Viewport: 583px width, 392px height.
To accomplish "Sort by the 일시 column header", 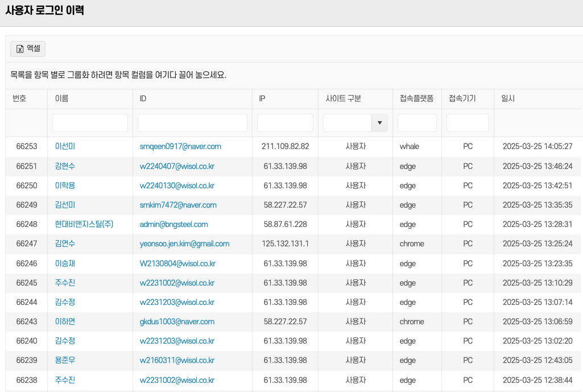I will pos(508,98).
